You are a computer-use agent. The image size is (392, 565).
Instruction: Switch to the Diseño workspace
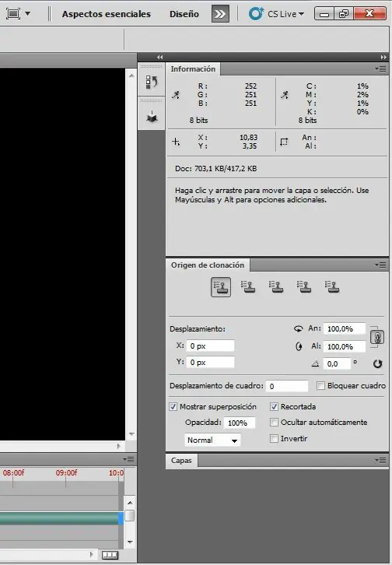pos(184,14)
